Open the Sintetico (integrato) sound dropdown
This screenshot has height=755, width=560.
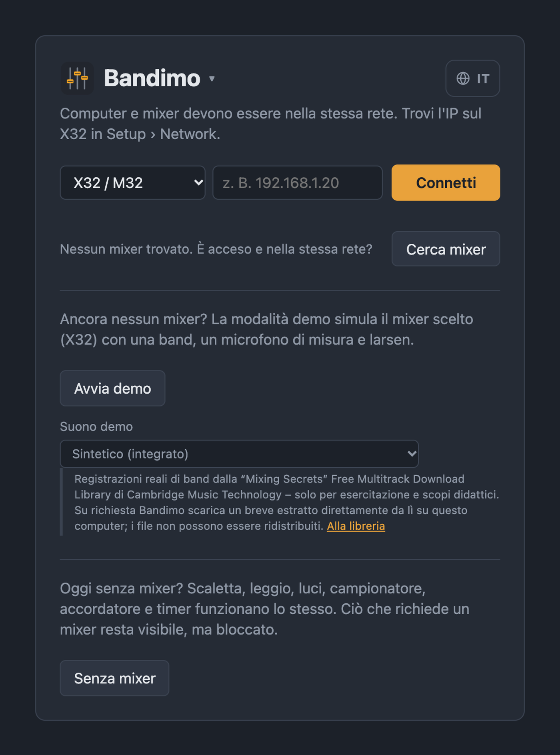tap(239, 454)
